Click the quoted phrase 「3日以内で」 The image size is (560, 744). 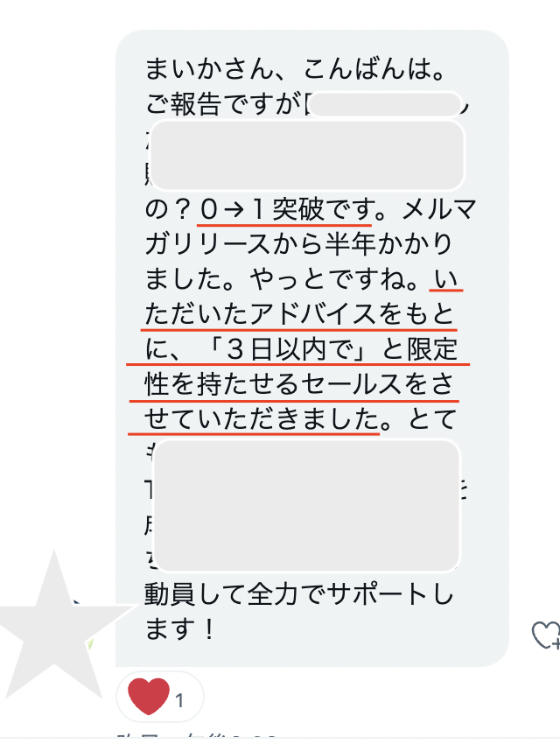point(290,349)
